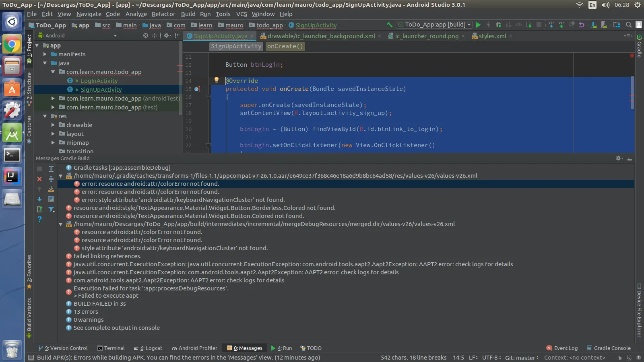This screenshot has width=644, height=362.
Task: Click the Make Project hammer icon
Action: [x=389, y=25]
